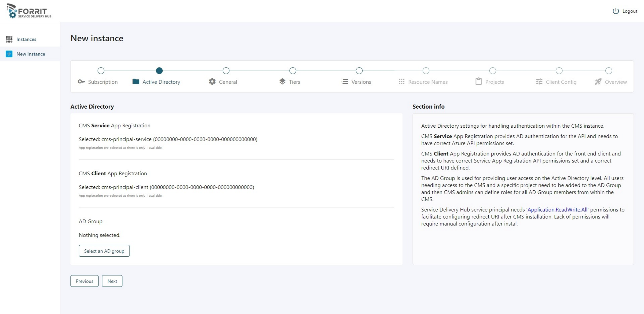Follow the Application.ReadWrite.All link
Image resolution: width=644 pixels, height=314 pixels.
(557, 210)
